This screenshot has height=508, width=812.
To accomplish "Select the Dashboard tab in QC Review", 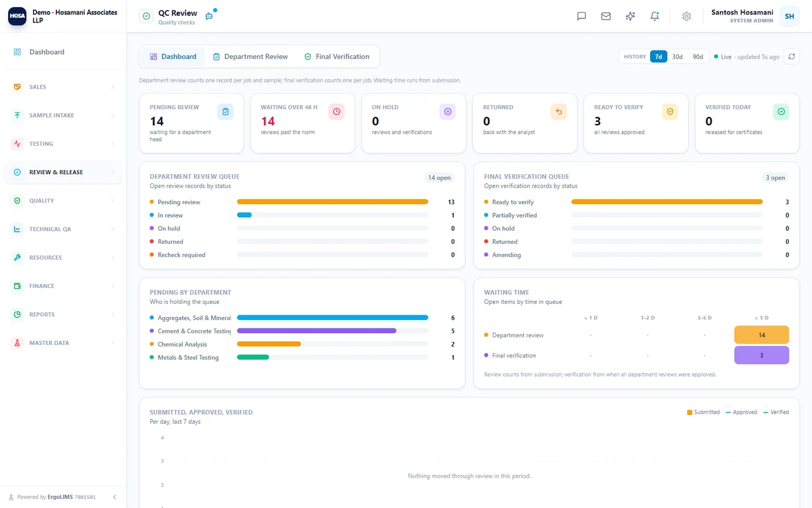I will point(173,56).
